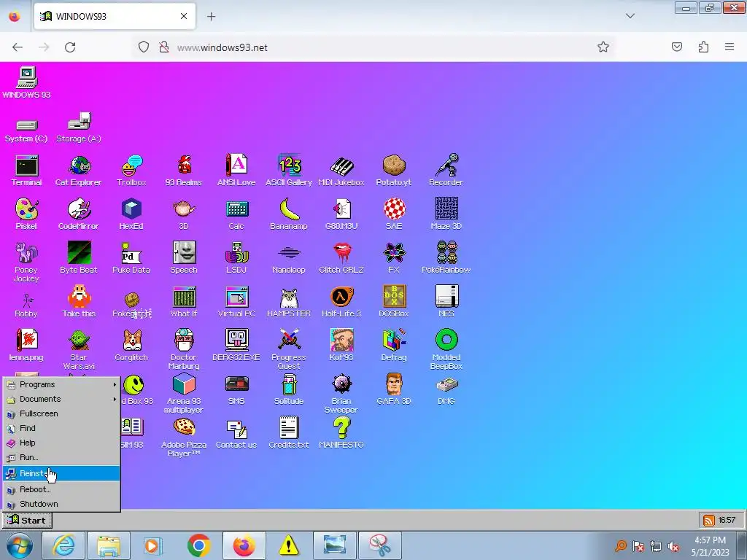Open the Trollbox chat icon
This screenshot has height=560, width=747.
131,170
